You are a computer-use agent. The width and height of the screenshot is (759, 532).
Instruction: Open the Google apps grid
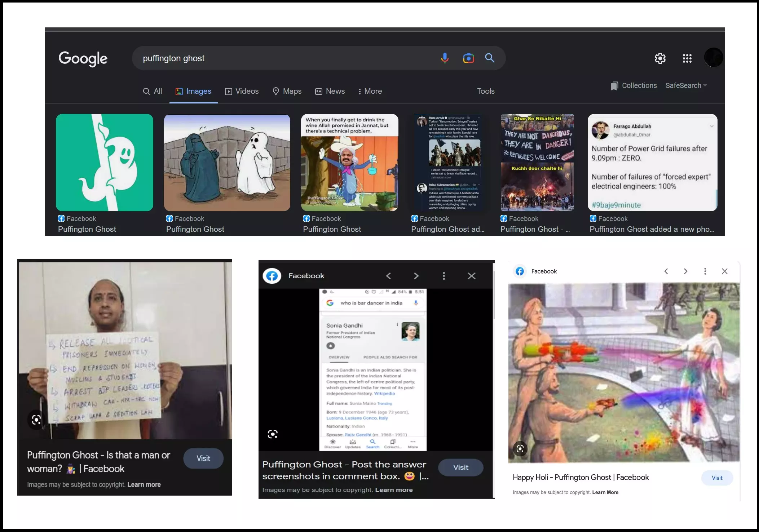(687, 58)
